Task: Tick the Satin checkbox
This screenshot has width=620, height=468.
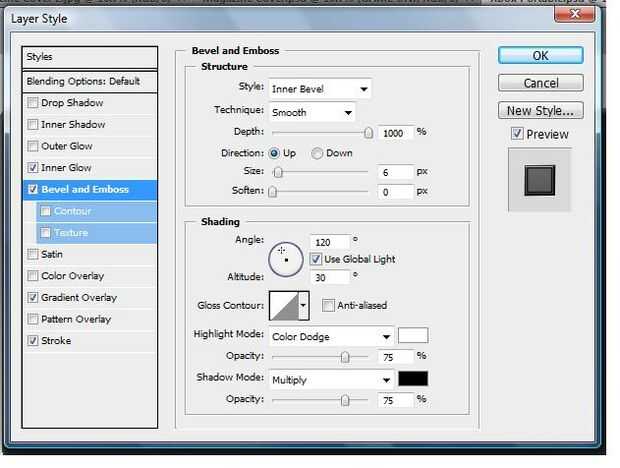Action: (x=32, y=254)
